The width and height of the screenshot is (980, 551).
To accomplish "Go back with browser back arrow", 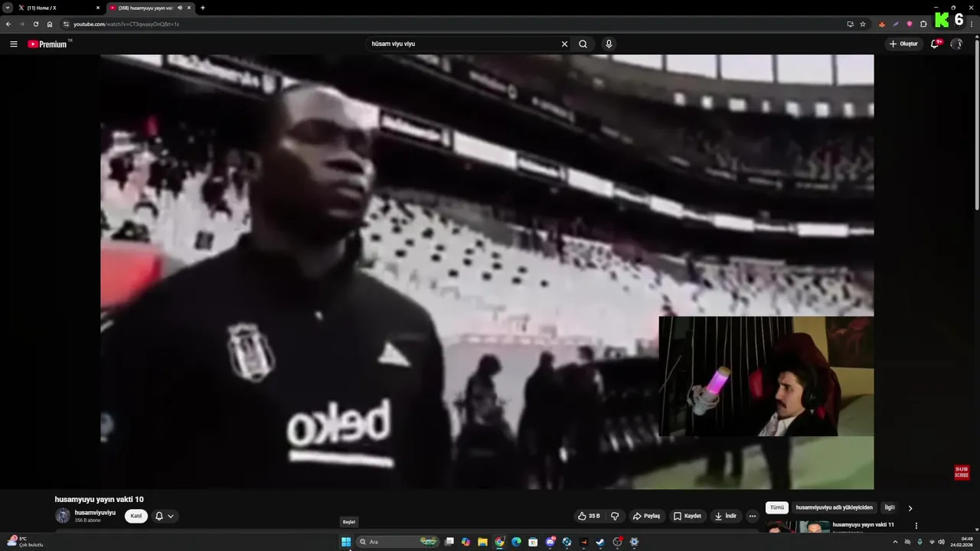I will point(8,24).
